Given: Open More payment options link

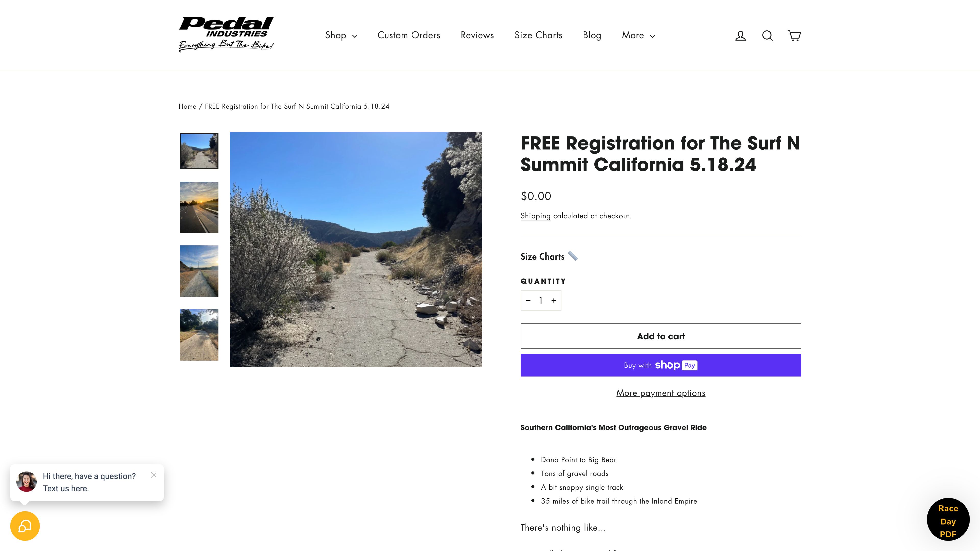Looking at the screenshot, I should (x=660, y=393).
